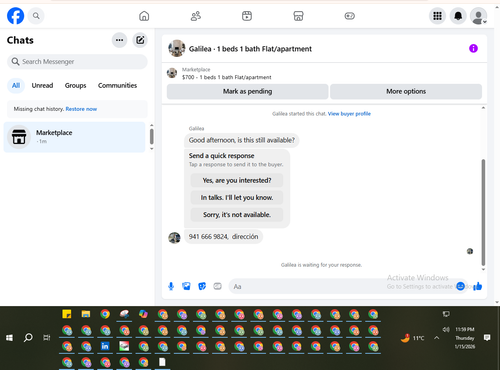This screenshot has height=370, width=500.
Task: Open the Marketplace chat in the list
Action: pyautogui.click(x=74, y=137)
